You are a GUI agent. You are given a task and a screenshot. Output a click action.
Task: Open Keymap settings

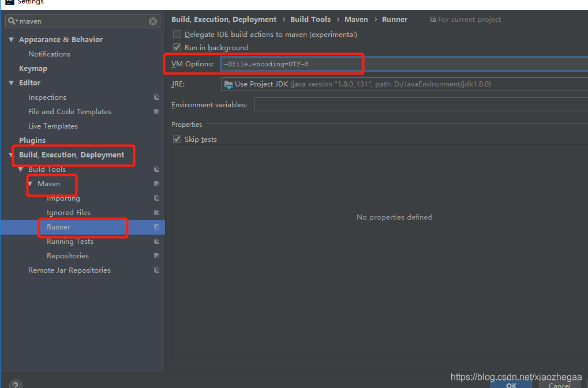coord(33,69)
